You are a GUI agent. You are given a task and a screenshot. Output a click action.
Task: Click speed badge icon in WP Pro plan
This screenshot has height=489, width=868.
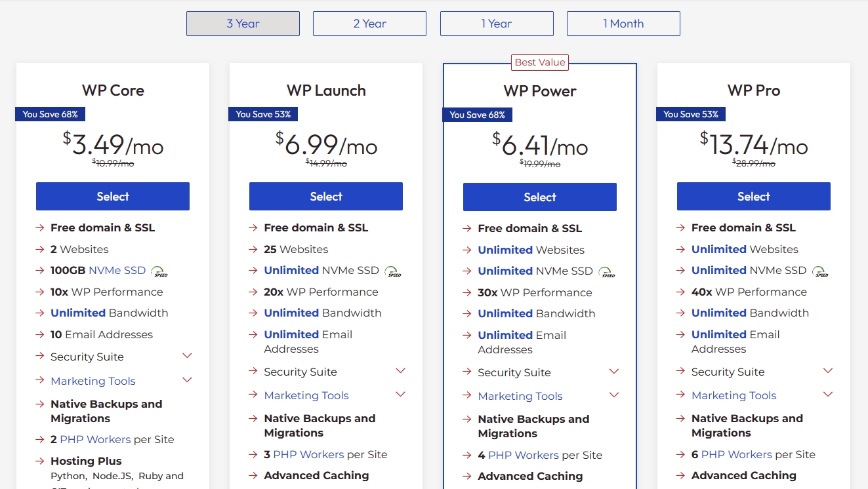[819, 271]
